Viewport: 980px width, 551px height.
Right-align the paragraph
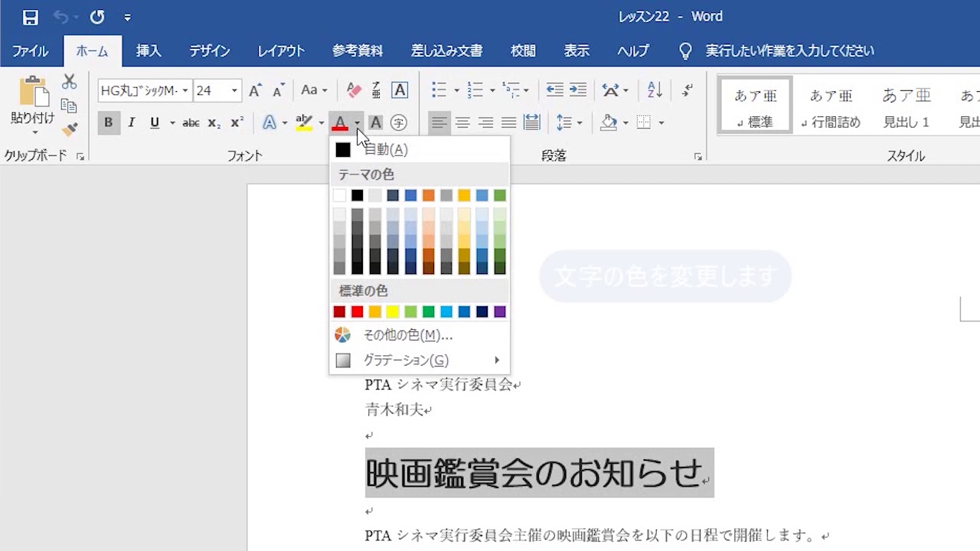[x=485, y=122]
